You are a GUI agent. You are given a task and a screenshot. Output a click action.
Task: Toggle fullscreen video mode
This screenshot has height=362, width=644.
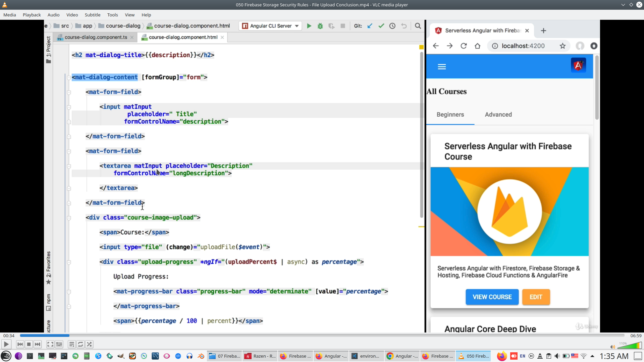coord(50,344)
